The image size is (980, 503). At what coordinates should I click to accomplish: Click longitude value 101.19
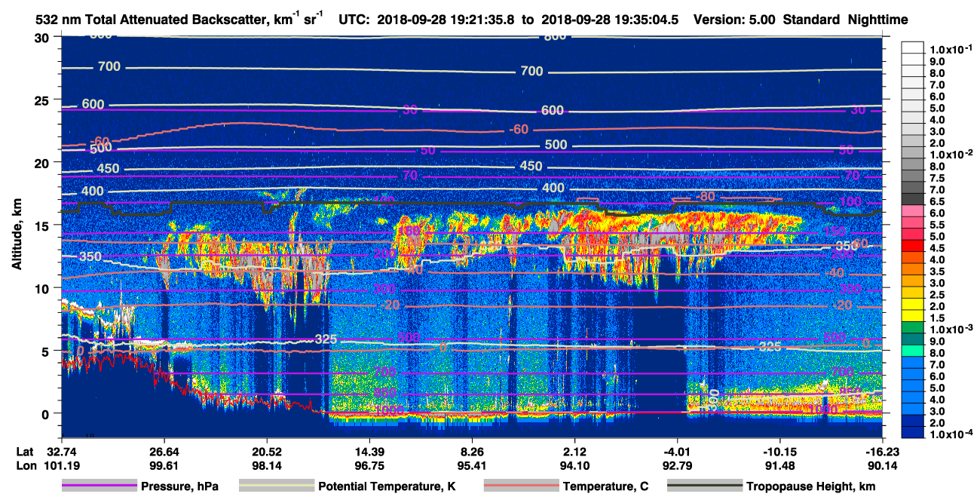[x=61, y=466]
